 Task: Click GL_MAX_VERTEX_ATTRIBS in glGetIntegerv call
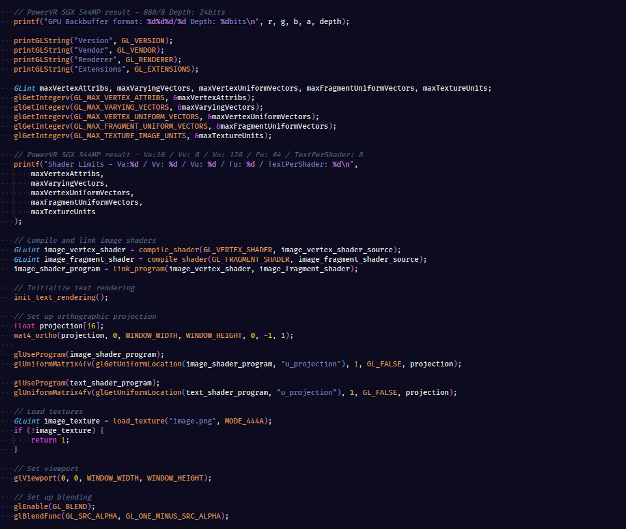click(x=110, y=97)
